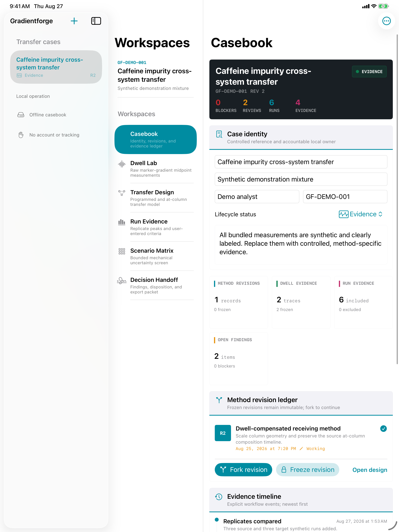Click the Decision Handoff signature icon
The height and width of the screenshot is (532, 399).
tap(122, 281)
